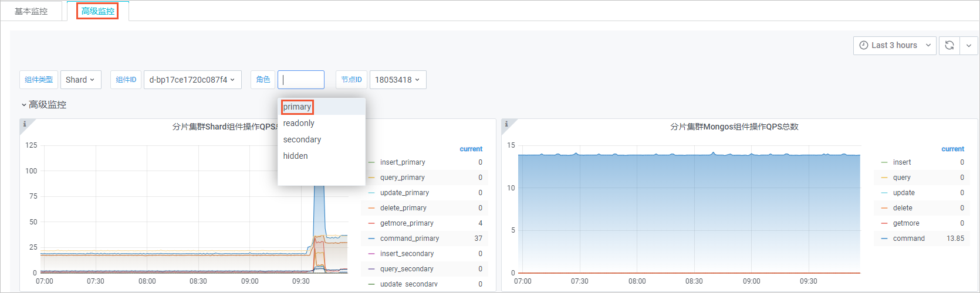Open the Shard component type dropdown
The image size is (980, 293).
point(80,80)
